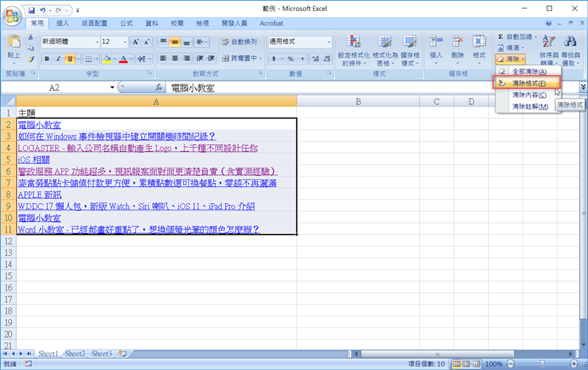
Task: Switch to Sheet2 tab
Action: pyautogui.click(x=75, y=354)
